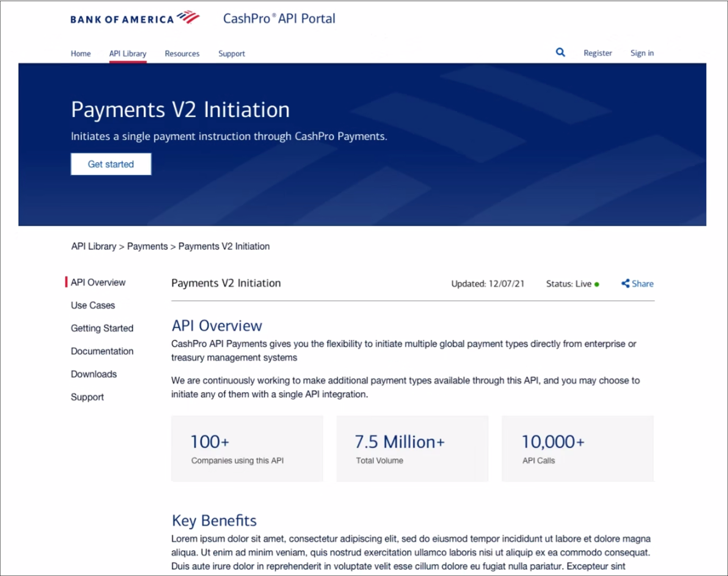This screenshot has height=576, width=728.
Task: Click the 10,000+ API Calls card
Action: click(x=578, y=449)
